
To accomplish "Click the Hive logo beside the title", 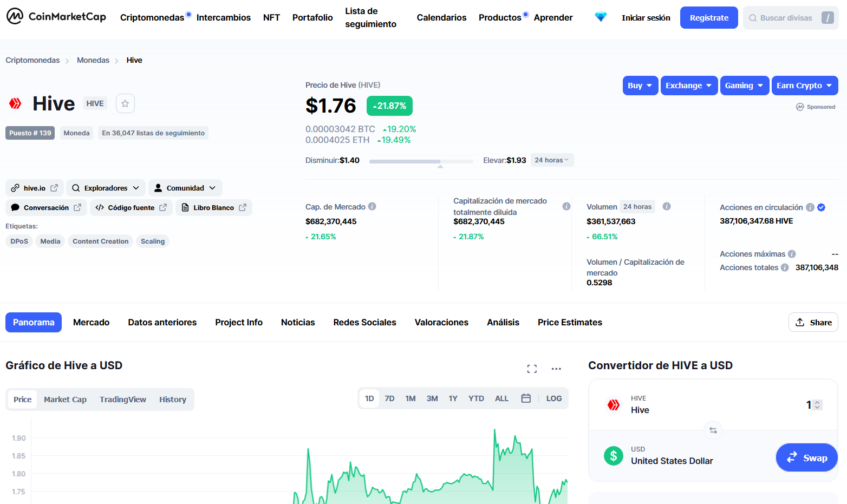I will click(x=15, y=103).
